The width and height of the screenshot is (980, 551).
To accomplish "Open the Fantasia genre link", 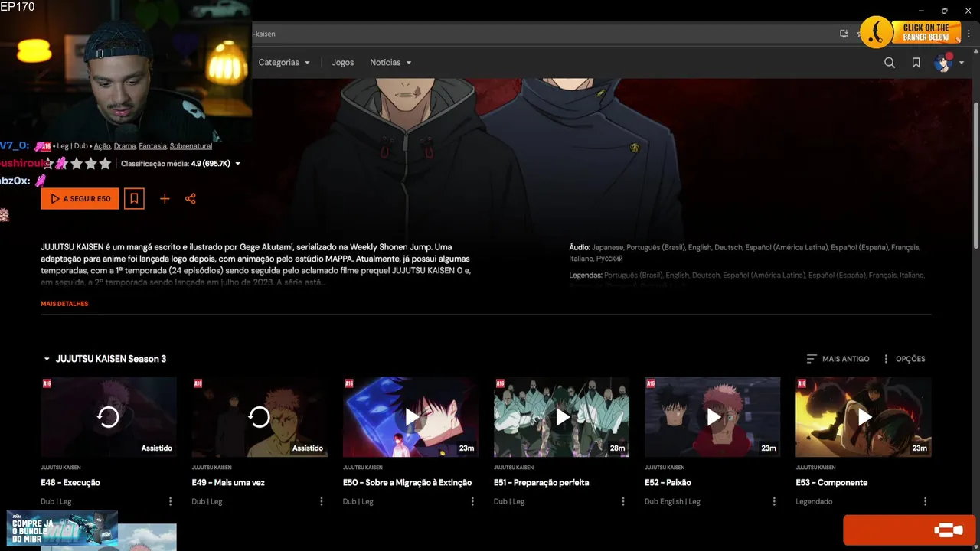I will pyautogui.click(x=152, y=146).
